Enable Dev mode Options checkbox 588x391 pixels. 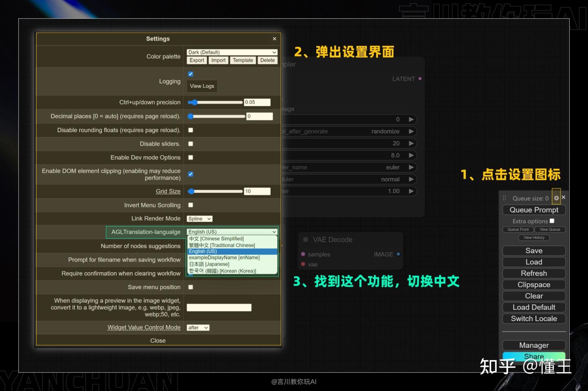click(x=191, y=158)
